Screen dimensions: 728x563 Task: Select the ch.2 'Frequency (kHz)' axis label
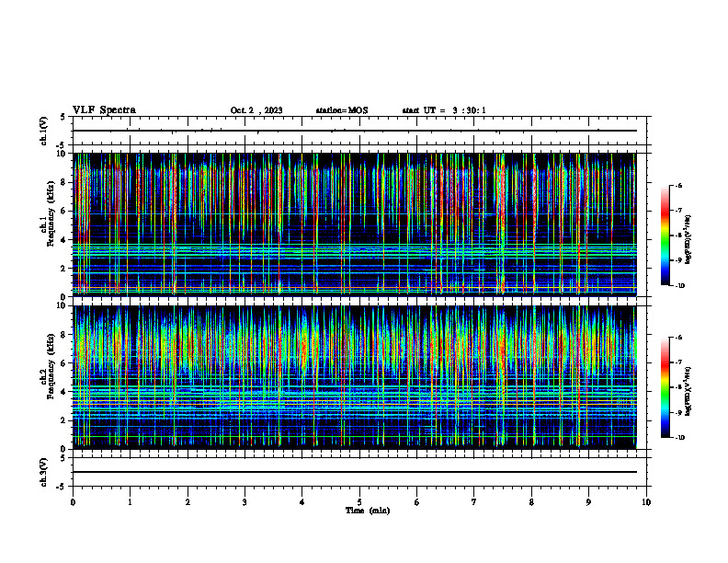tap(51, 366)
